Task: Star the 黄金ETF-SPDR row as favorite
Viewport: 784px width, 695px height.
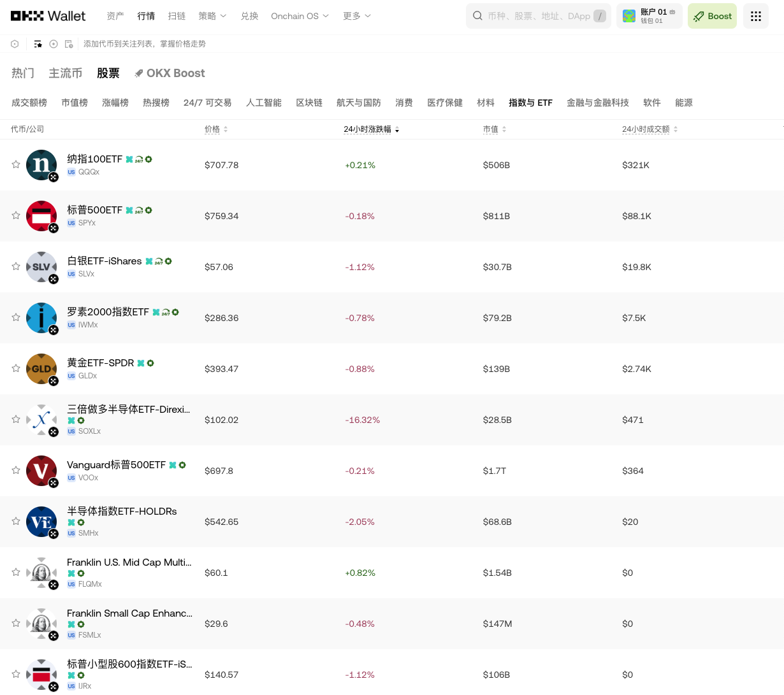Action: pos(16,368)
